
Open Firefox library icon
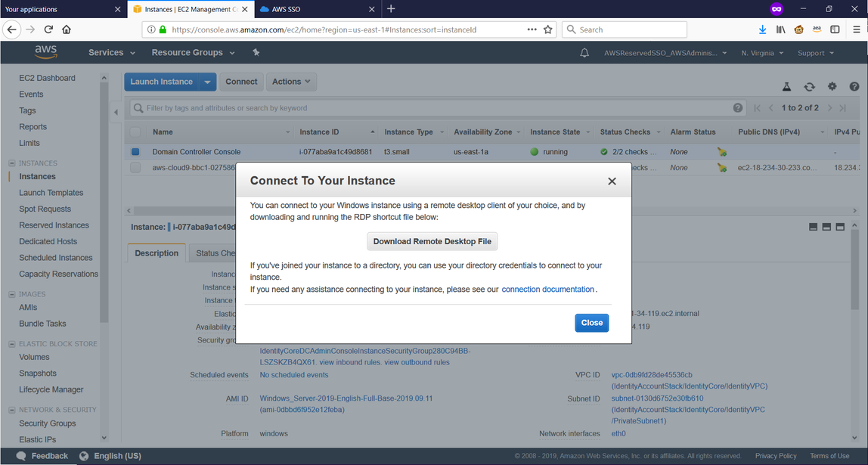coord(780,29)
